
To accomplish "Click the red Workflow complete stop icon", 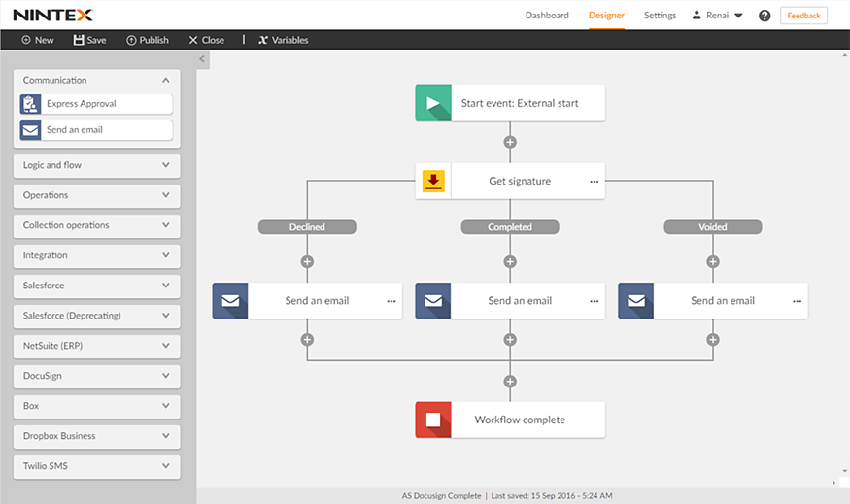I will tap(433, 420).
